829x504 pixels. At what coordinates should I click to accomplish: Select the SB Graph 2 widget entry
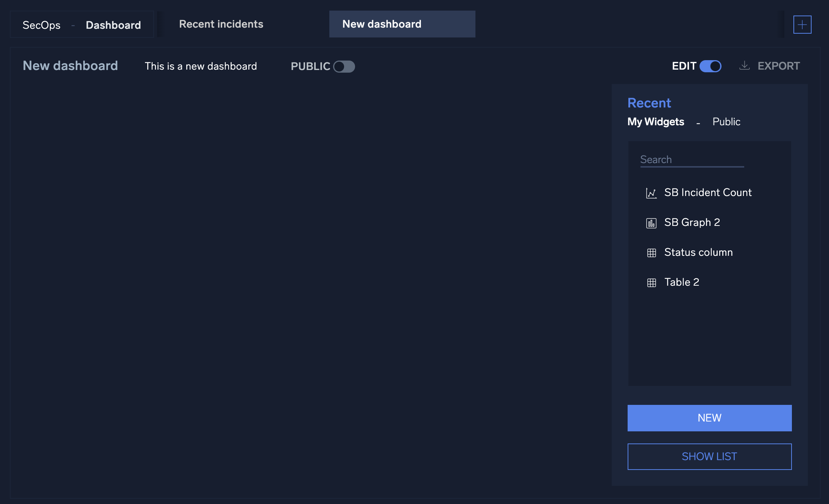(692, 222)
